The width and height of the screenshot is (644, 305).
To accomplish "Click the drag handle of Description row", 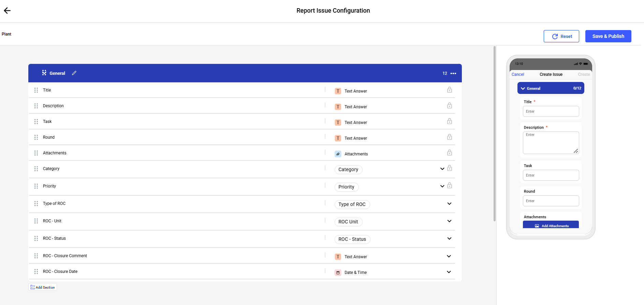I will tap(36, 106).
